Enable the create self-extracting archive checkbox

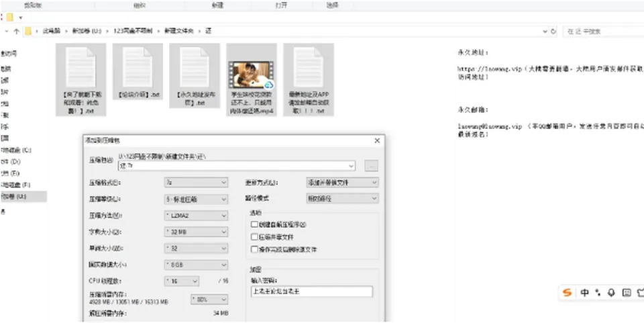[x=255, y=225]
